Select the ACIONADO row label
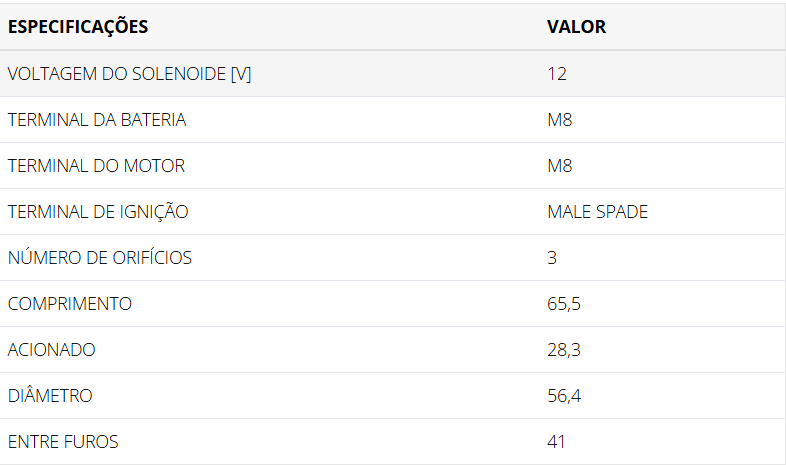This screenshot has height=465, width=786. [x=52, y=350]
